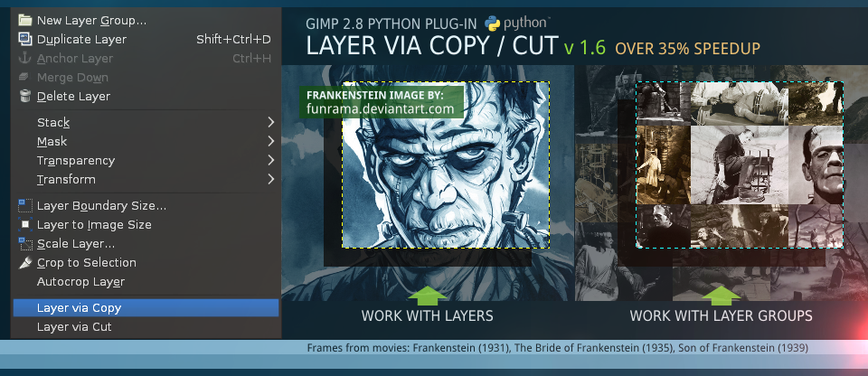Select Autocrop Layer menu entry

click(146, 281)
